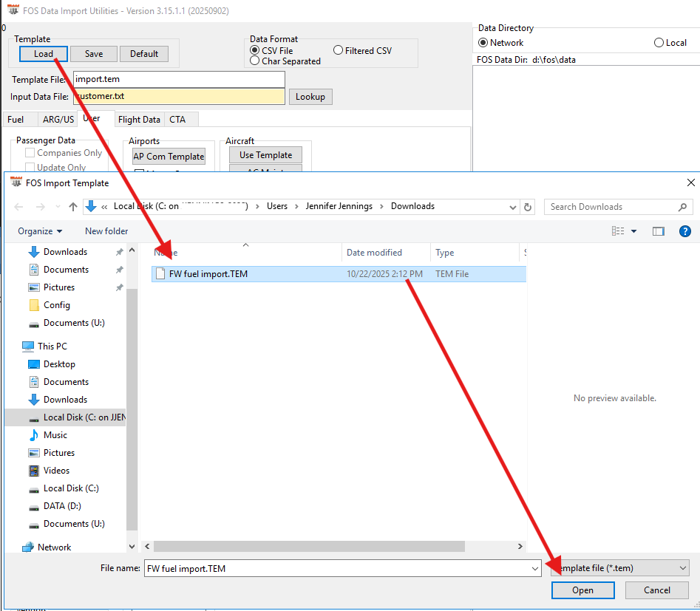The height and width of the screenshot is (611, 700).
Task: Expand the Organize menu
Action: coord(40,231)
